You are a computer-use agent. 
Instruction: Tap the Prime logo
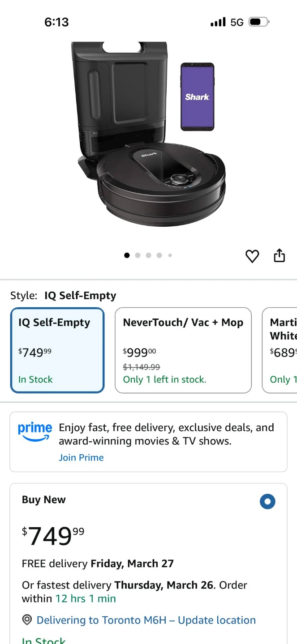[35, 432]
